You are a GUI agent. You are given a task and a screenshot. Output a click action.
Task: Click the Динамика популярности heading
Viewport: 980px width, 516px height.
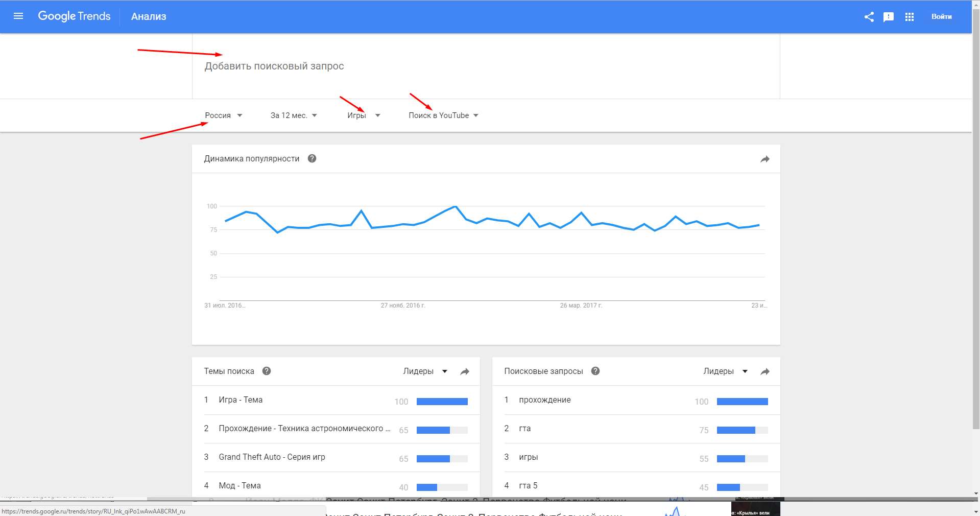[252, 158]
